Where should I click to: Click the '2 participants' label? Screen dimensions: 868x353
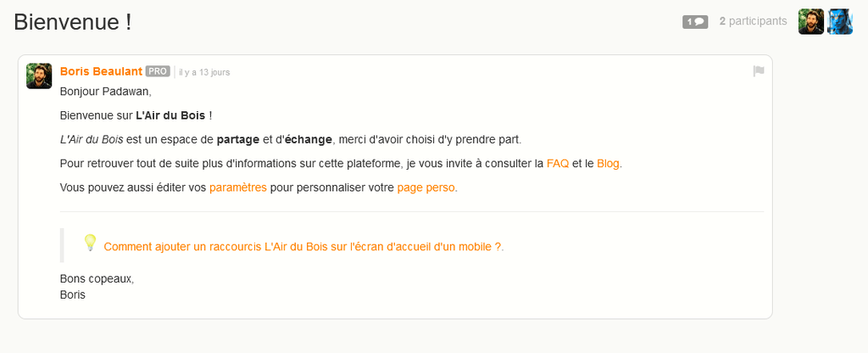(753, 21)
